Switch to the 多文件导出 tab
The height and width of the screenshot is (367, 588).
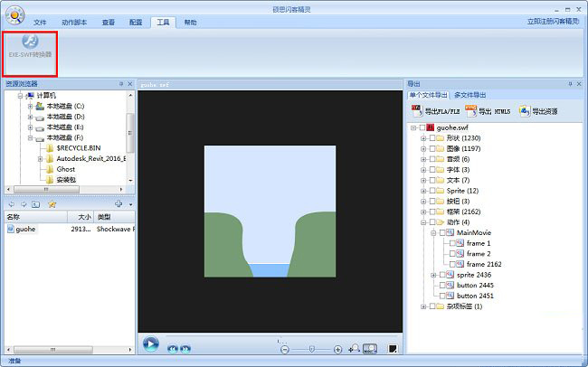click(469, 94)
